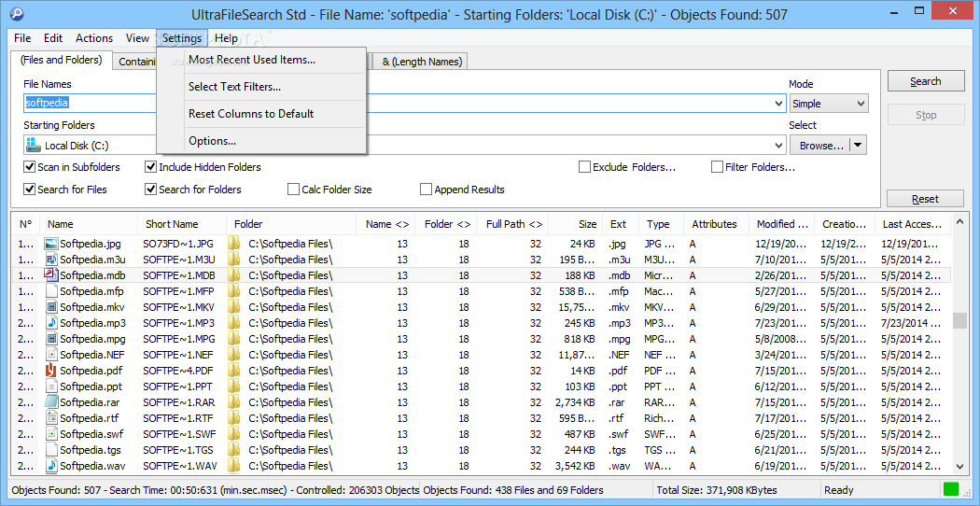Click the Softpedia.swf file icon
The width and height of the screenshot is (980, 506).
tap(51, 434)
